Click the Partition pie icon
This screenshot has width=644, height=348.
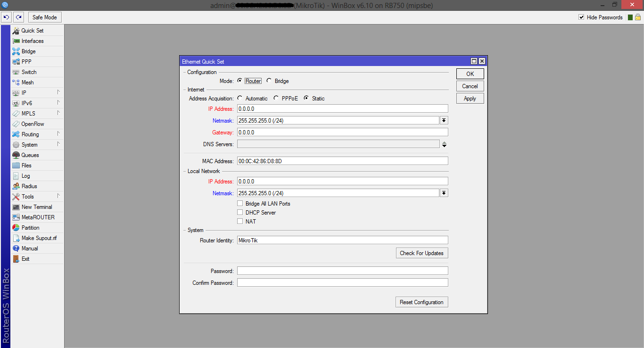pyautogui.click(x=16, y=228)
